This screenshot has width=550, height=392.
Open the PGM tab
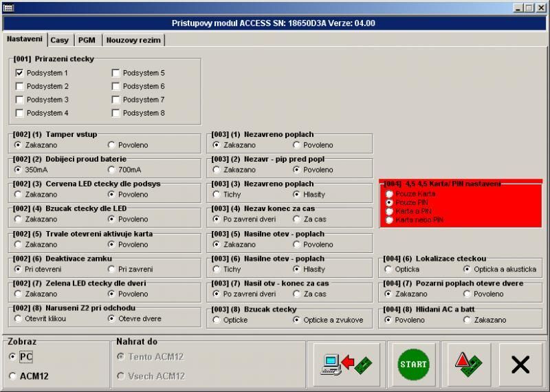tap(87, 40)
